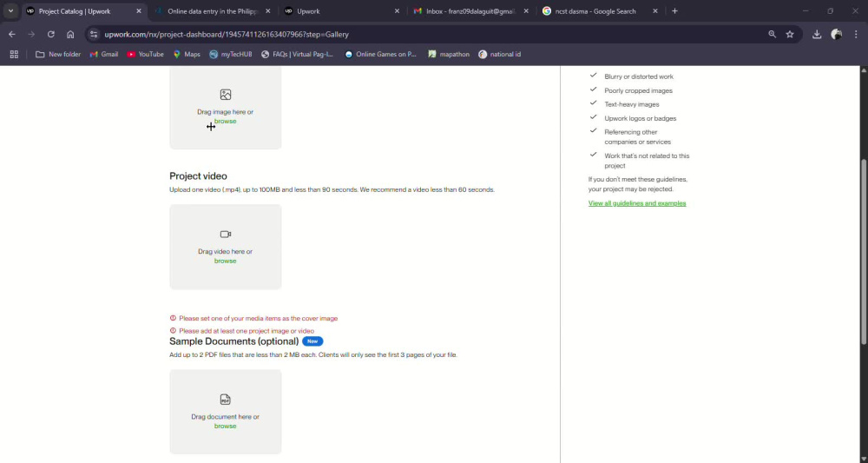This screenshot has height=463, width=868.
Task: Click the page vertical scrollbar thumb
Action: click(864, 253)
